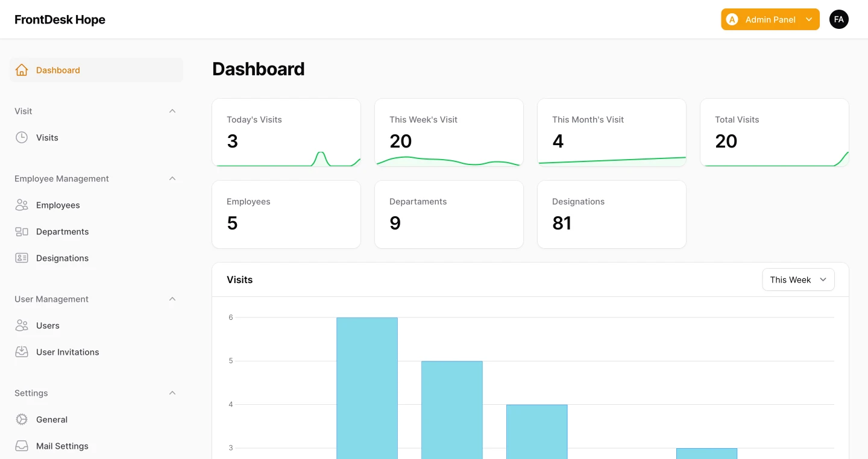This screenshot has height=459, width=868.
Task: Click the Departaments count card
Action: [449, 214]
